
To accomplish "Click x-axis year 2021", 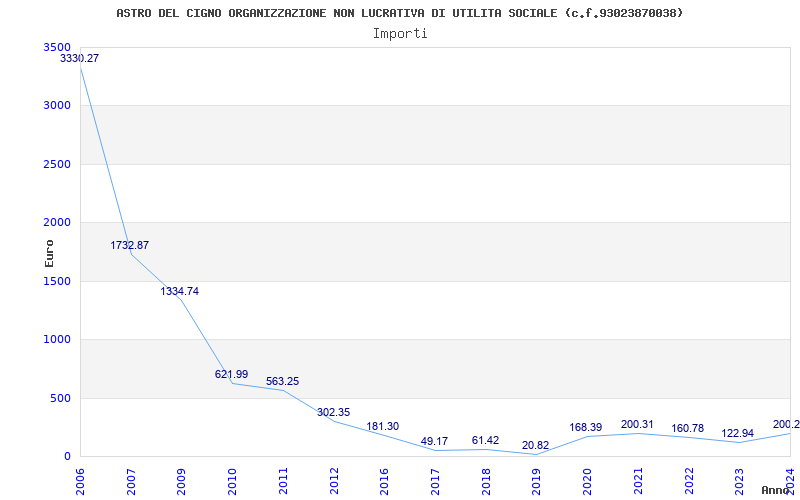I will tap(638, 482).
